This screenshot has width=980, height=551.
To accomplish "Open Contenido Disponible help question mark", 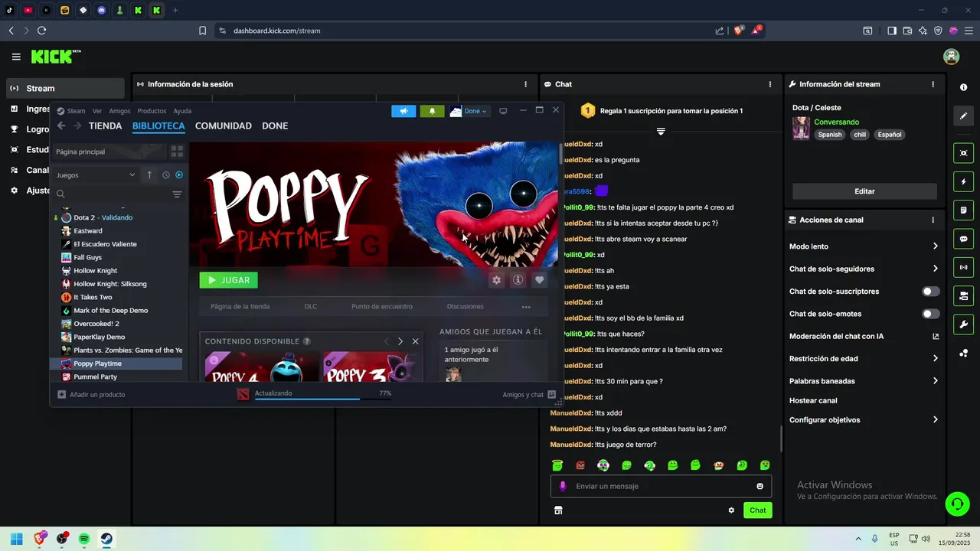I will coord(307,341).
